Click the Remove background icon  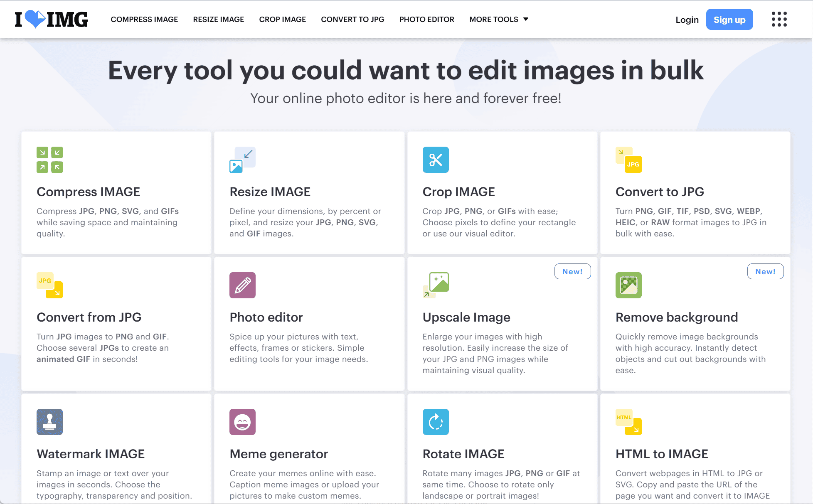[x=628, y=285]
